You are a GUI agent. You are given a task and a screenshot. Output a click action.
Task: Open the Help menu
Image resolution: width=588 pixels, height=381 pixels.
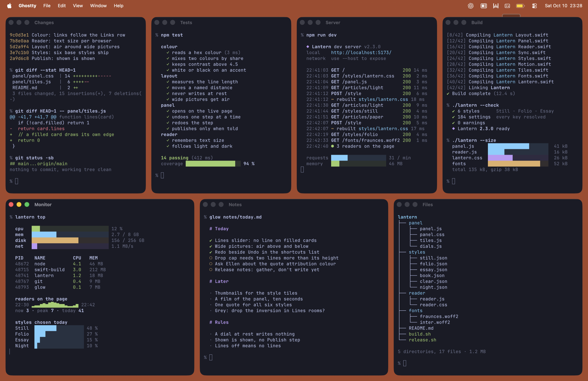[118, 6]
